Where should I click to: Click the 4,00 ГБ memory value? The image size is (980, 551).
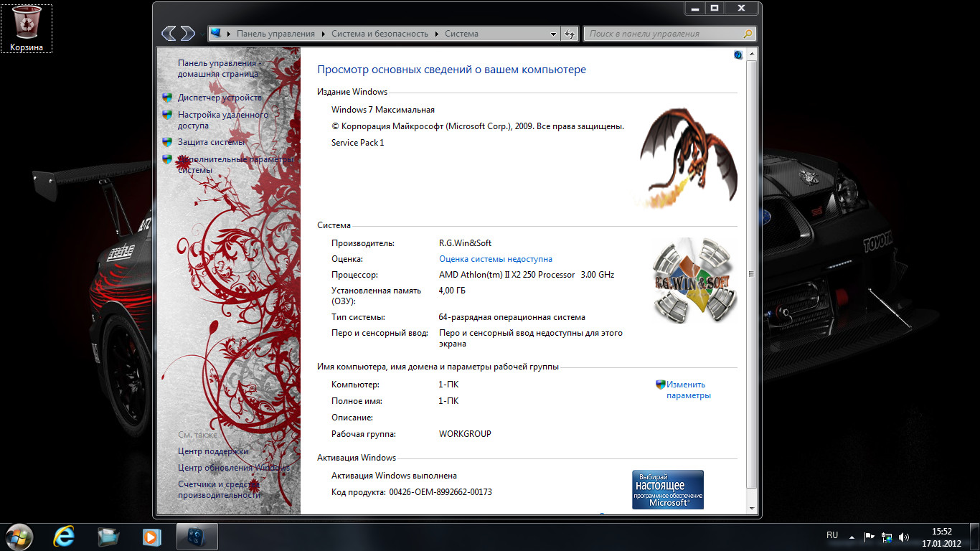tap(452, 291)
